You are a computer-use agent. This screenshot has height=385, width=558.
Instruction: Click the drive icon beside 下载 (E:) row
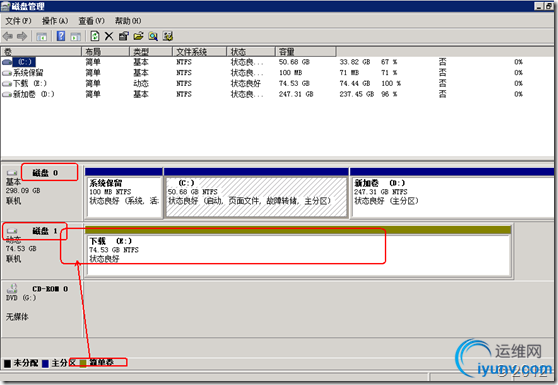pos(7,84)
